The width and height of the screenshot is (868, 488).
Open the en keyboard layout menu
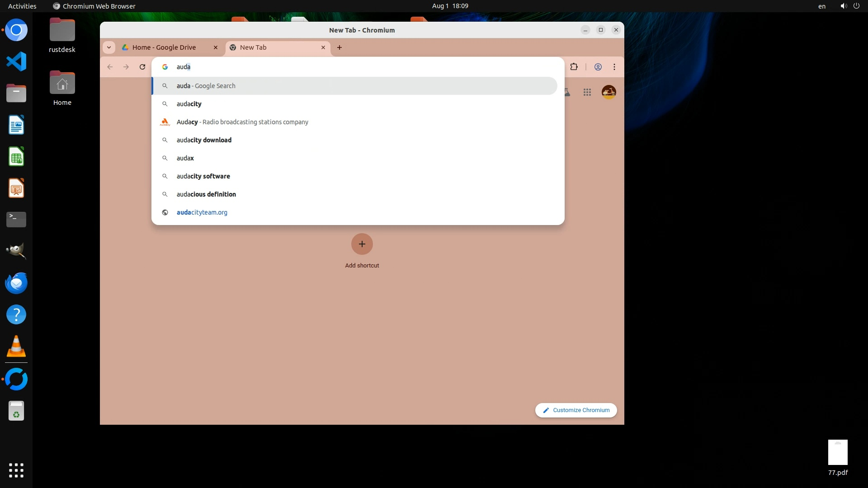[x=821, y=6]
